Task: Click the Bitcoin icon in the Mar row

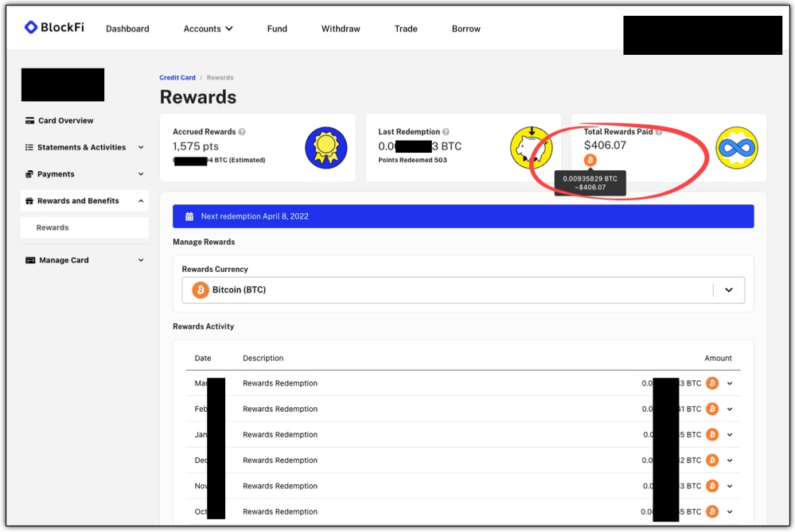Action: (x=712, y=383)
